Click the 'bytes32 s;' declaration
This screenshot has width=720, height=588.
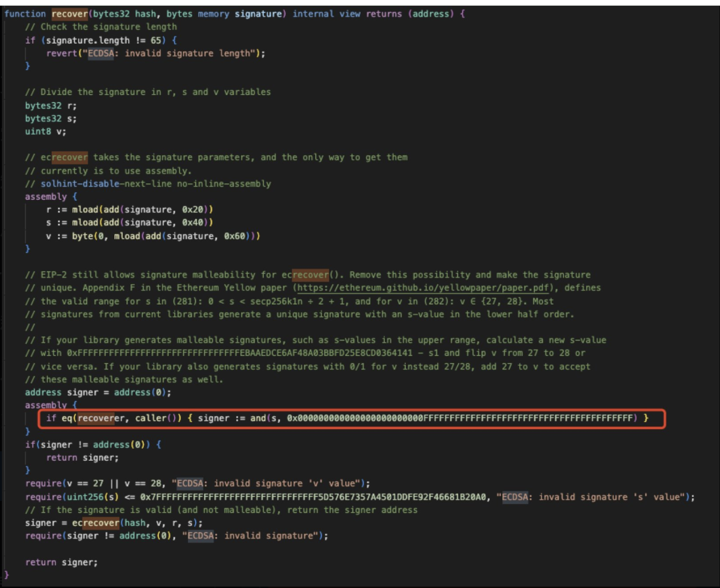point(51,119)
